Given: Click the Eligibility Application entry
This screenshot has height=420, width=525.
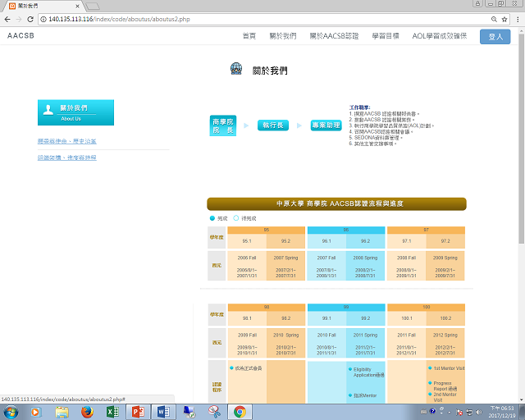Looking at the screenshot, I should point(368,372).
